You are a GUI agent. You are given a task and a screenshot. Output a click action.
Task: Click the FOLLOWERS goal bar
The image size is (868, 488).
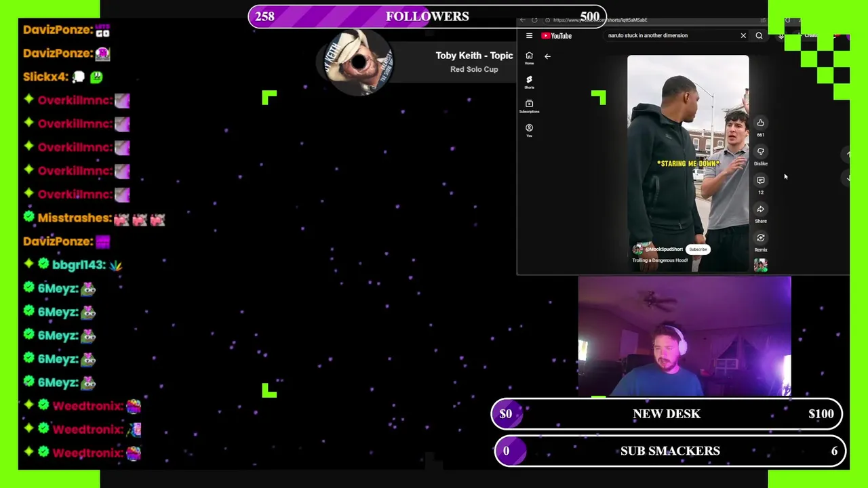point(427,16)
